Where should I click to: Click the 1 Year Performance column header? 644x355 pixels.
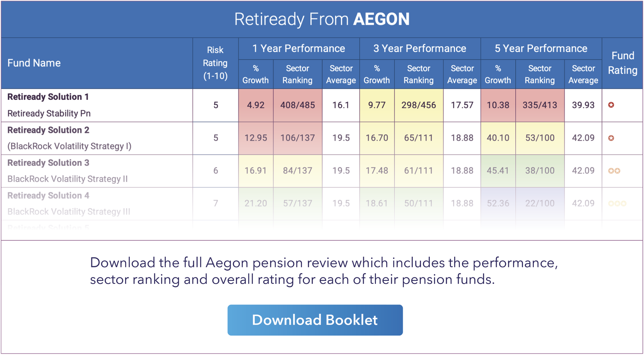(x=298, y=49)
